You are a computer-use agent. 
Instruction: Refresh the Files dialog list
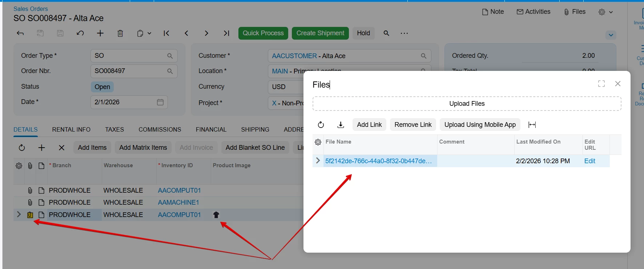pos(321,125)
